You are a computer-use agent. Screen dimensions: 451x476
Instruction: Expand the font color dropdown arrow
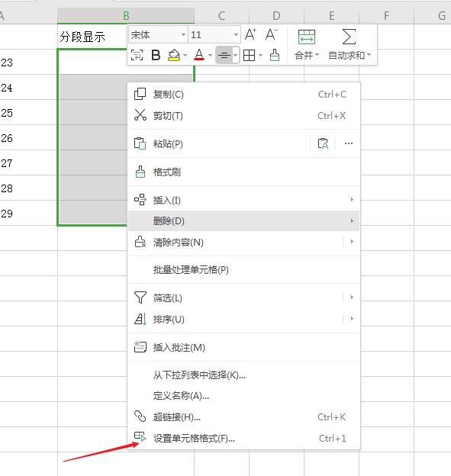point(210,56)
